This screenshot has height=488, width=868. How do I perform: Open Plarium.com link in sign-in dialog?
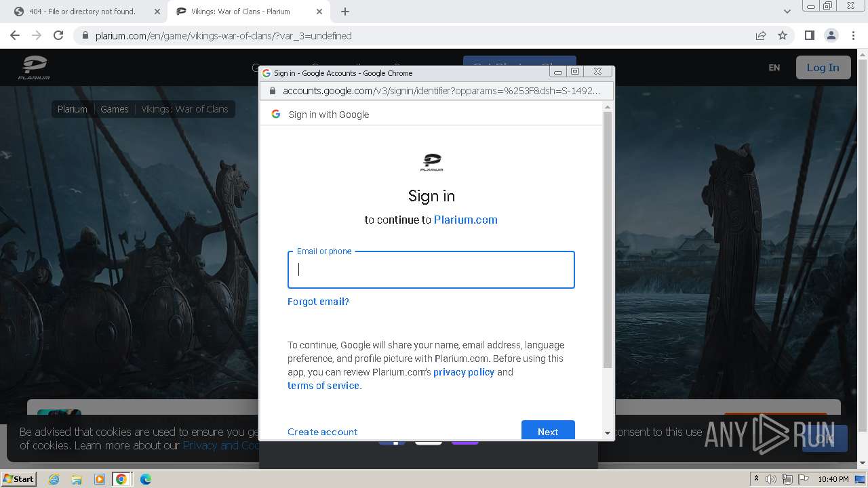[466, 220]
